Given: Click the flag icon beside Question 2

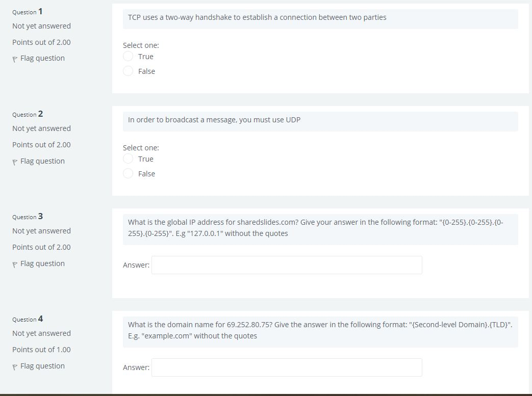Looking at the screenshot, I should point(15,161).
